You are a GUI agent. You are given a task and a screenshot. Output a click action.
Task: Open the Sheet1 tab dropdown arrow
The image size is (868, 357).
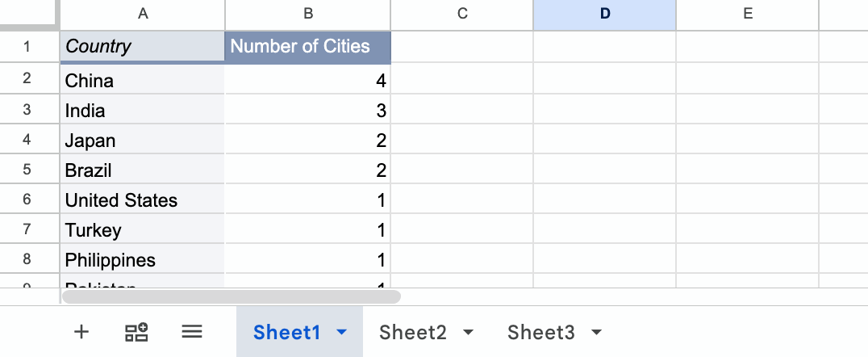(342, 332)
